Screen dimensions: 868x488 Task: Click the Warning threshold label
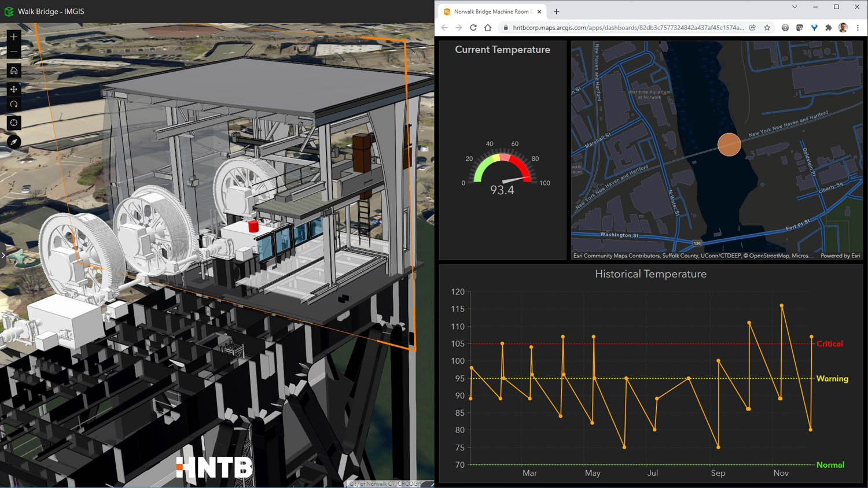click(832, 379)
